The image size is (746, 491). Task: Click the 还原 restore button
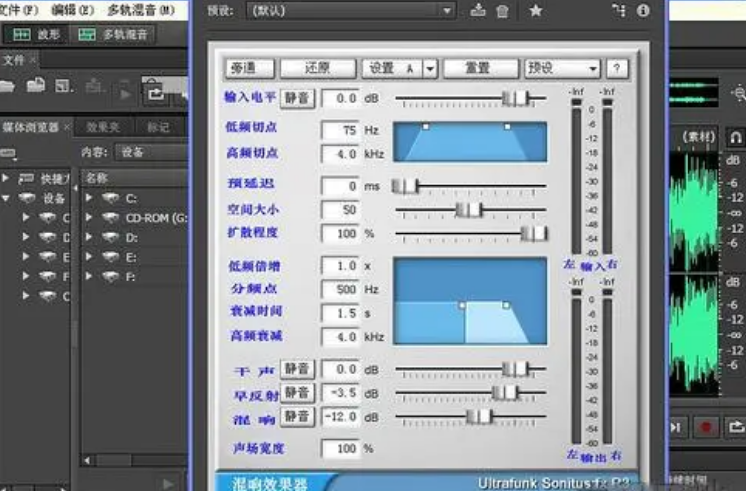pos(318,69)
